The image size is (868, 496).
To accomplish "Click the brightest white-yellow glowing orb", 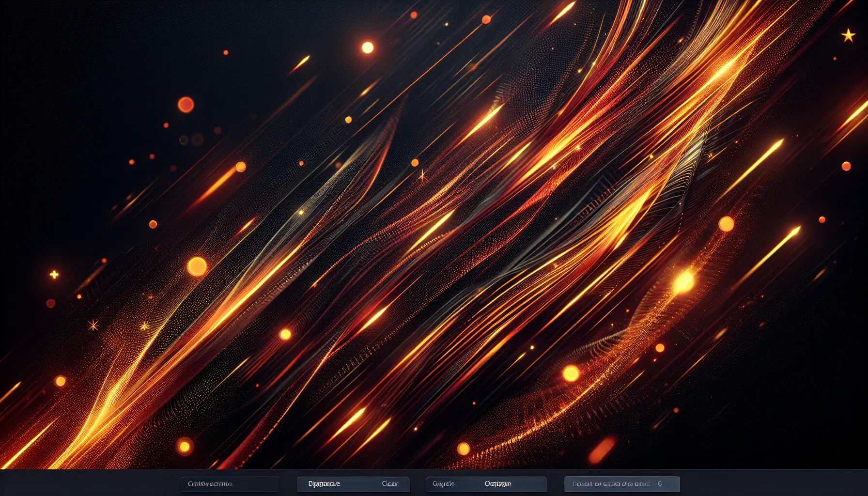I will pyautogui.click(x=368, y=47).
